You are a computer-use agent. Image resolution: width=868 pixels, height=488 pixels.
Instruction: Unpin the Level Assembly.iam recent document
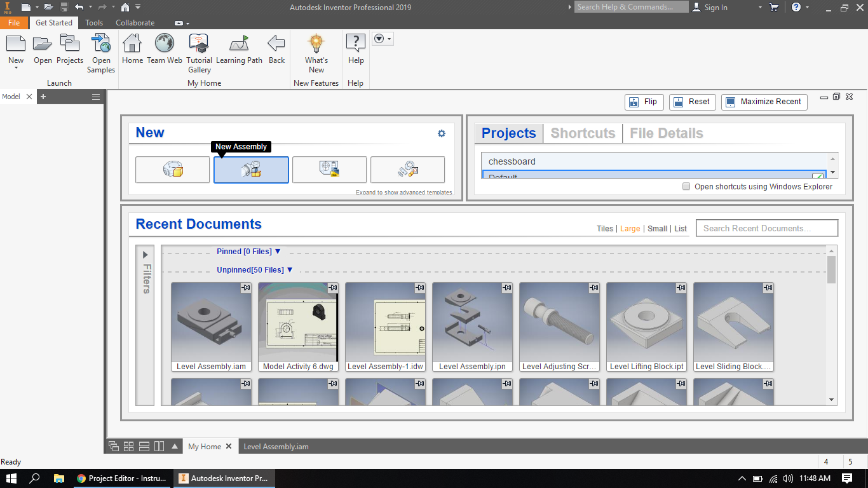coord(247,288)
